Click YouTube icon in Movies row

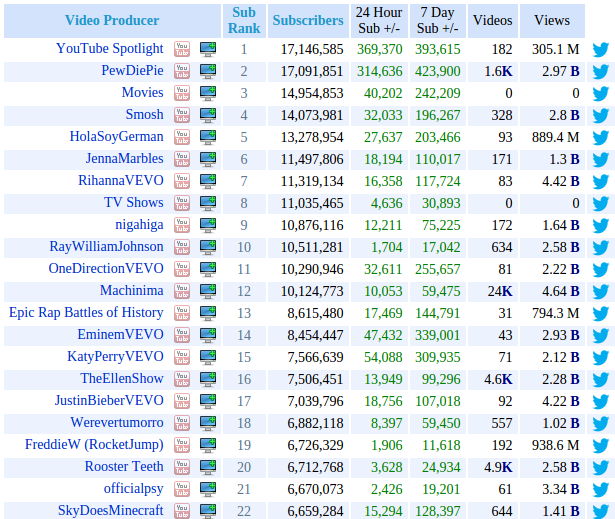pos(182,93)
